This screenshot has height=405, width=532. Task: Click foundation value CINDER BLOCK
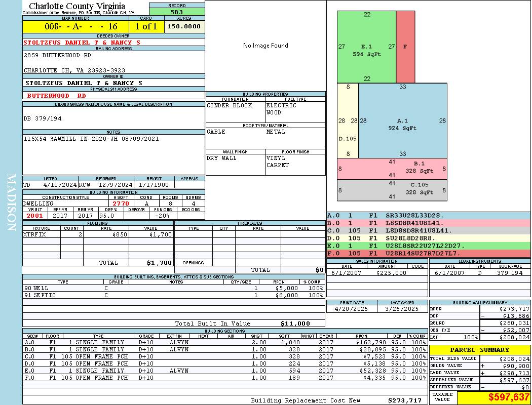coord(230,105)
